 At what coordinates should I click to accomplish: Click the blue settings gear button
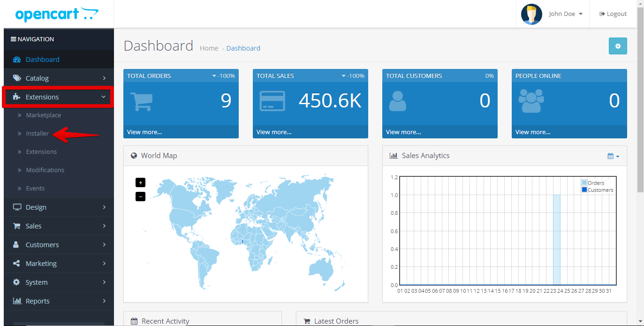(x=618, y=46)
